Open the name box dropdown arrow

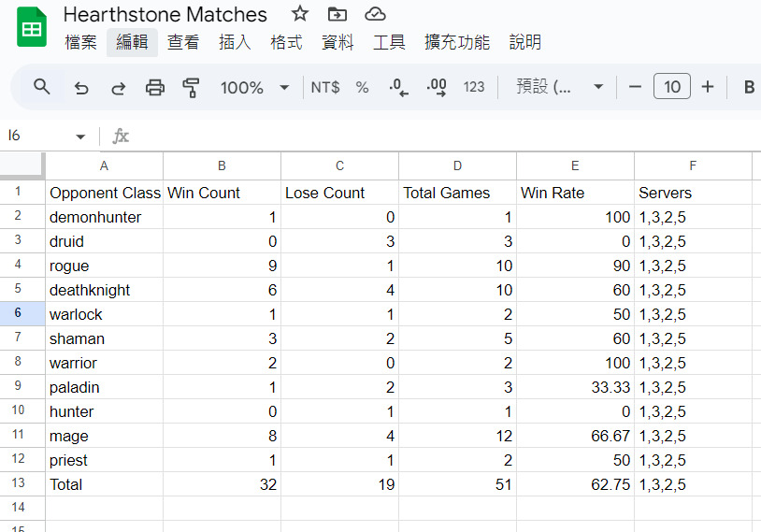(x=80, y=137)
